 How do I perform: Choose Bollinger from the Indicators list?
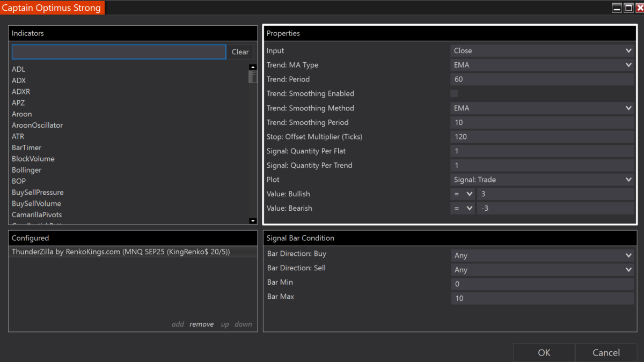click(x=26, y=170)
